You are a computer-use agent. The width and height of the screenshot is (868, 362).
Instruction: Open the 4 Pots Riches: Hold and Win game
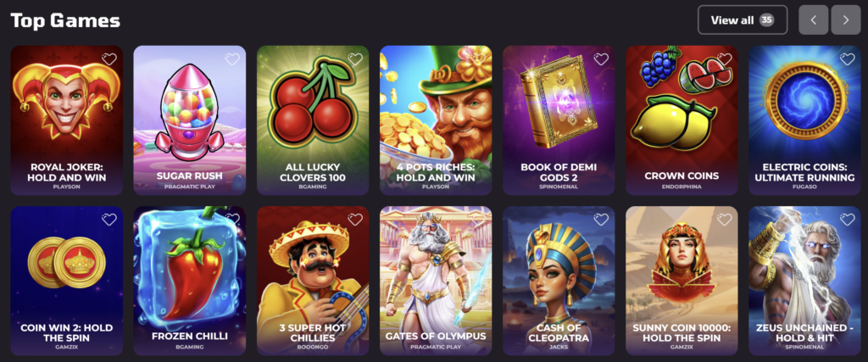tap(436, 120)
